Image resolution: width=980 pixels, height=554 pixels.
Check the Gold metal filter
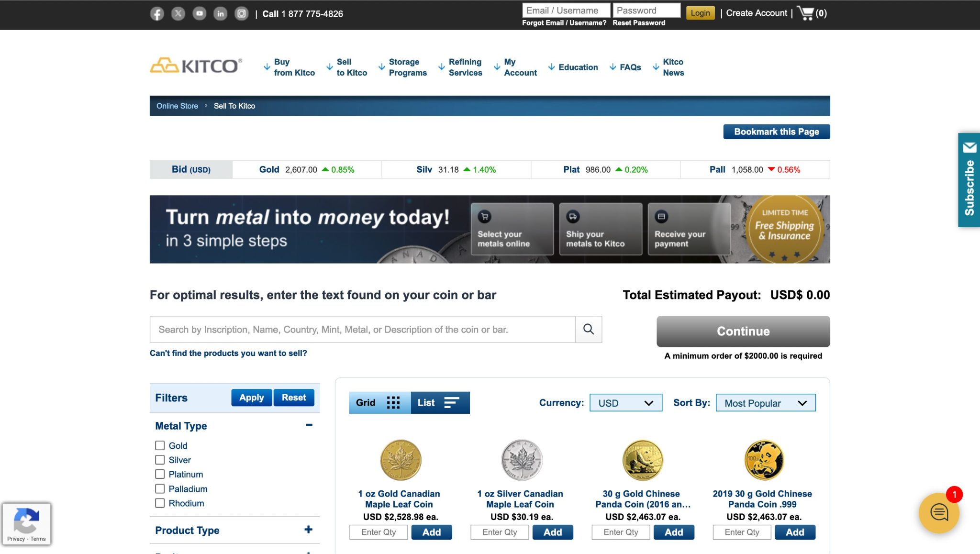(x=160, y=445)
